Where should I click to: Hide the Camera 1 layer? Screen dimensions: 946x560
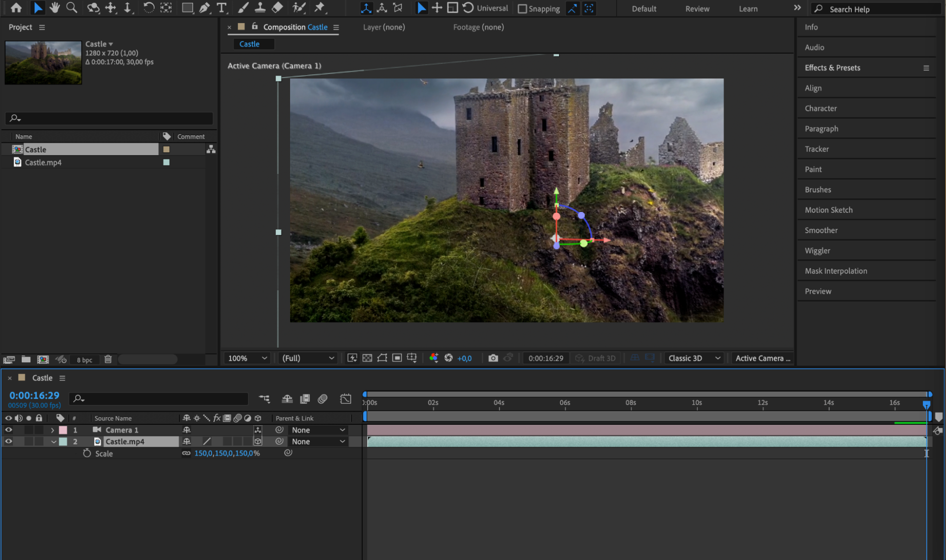[9, 430]
